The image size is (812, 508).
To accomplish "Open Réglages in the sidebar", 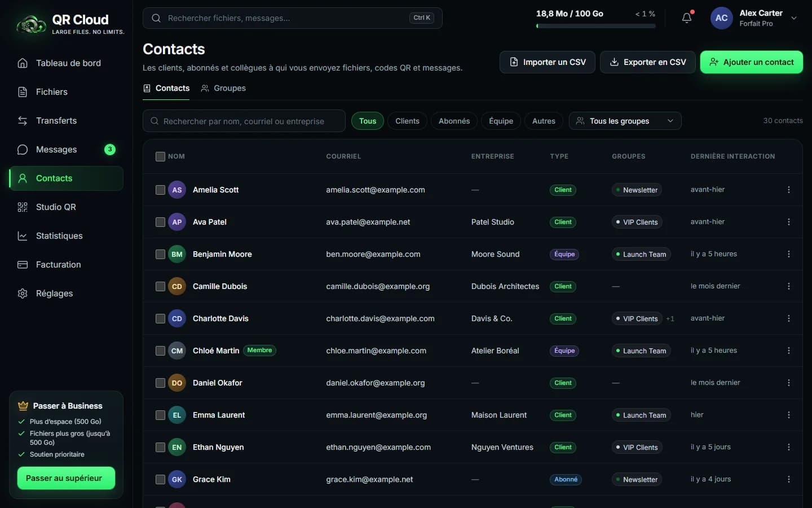I will point(67,294).
